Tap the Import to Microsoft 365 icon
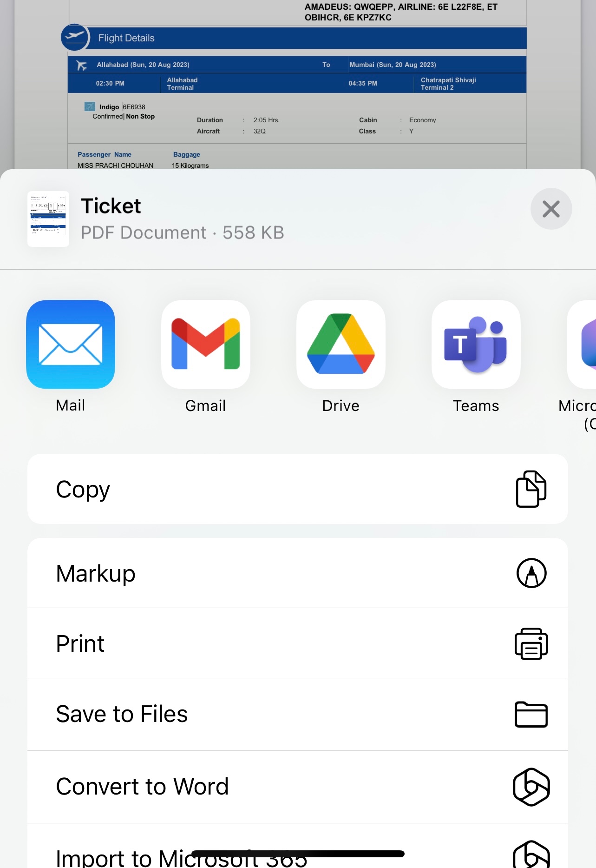This screenshot has width=596, height=868. [531, 855]
